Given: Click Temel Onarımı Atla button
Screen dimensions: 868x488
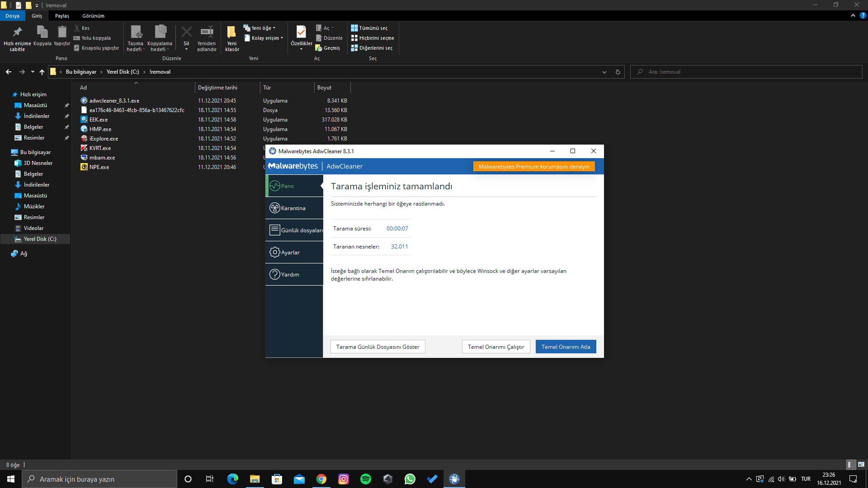Looking at the screenshot, I should click(x=566, y=347).
